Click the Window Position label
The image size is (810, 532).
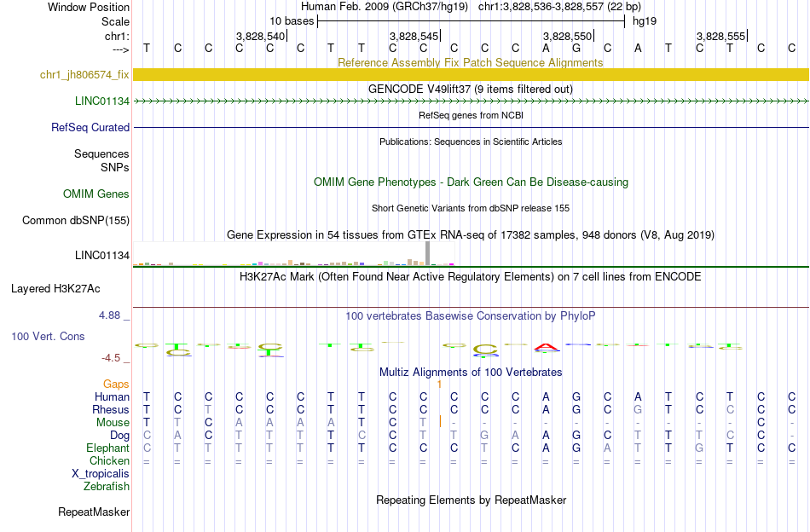coord(89,7)
